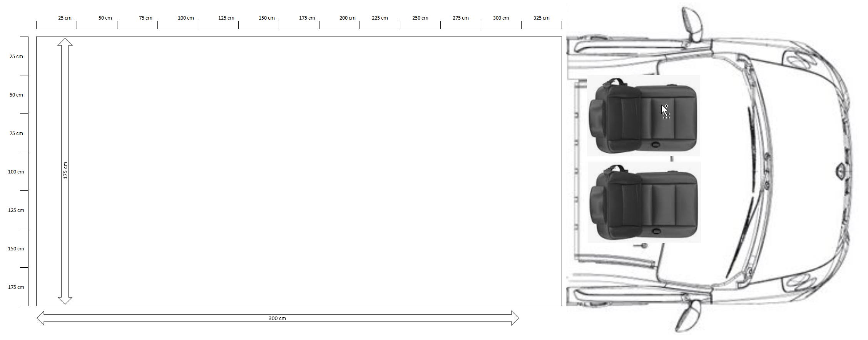This screenshot has height=340, width=868.
Task: Click the "300 cm" text inside horizontal arrow
Action: [277, 318]
